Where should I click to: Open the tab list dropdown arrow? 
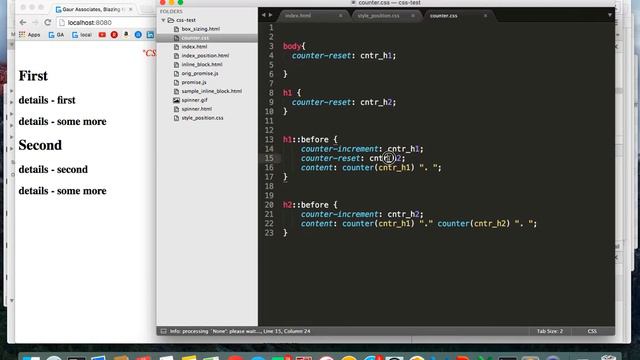click(610, 15)
